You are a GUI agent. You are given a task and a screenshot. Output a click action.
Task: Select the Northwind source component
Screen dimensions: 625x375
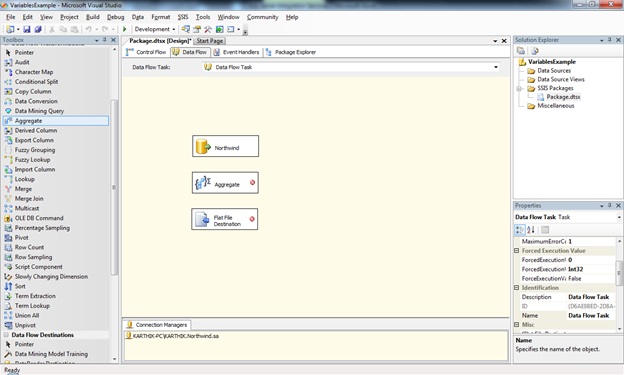pos(225,146)
